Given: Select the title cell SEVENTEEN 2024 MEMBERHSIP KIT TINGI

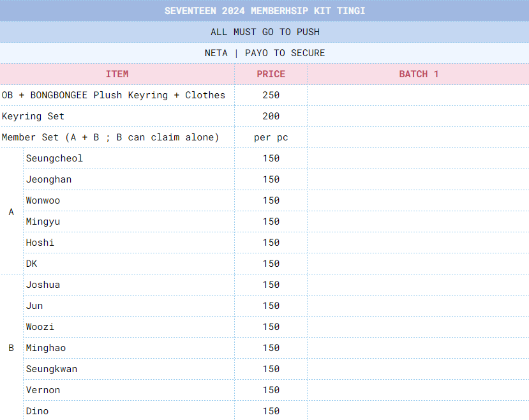Looking at the screenshot, I should click(264, 10).
